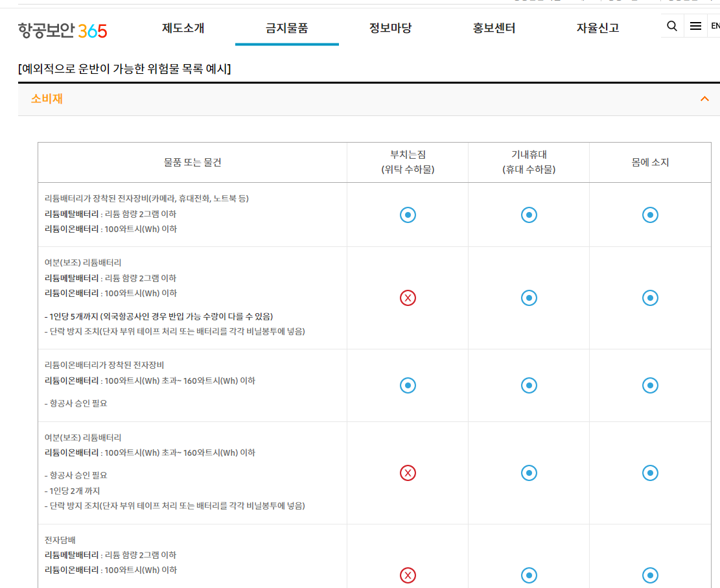Open the 자율신고 menu
Screen dimensions: 720x588
597,29
